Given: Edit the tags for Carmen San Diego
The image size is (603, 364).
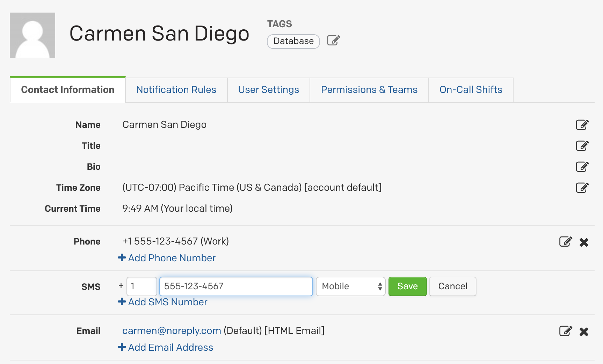Looking at the screenshot, I should pos(333,41).
